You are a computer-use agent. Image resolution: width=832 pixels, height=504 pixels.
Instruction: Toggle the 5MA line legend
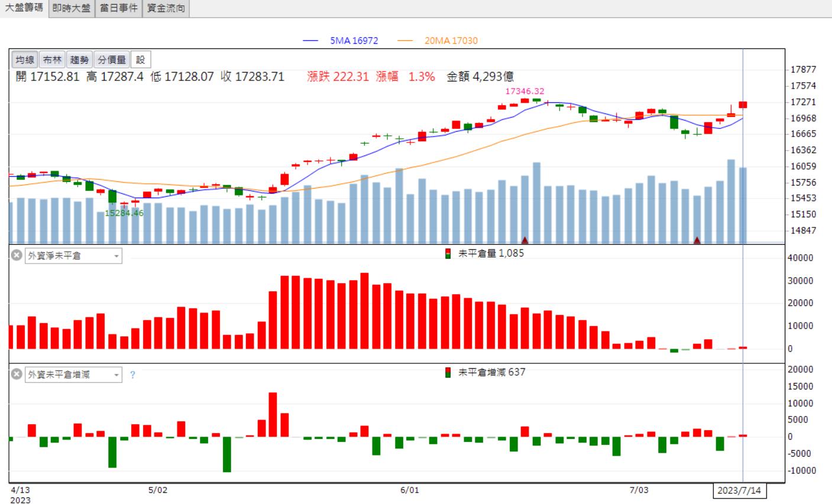(341, 41)
